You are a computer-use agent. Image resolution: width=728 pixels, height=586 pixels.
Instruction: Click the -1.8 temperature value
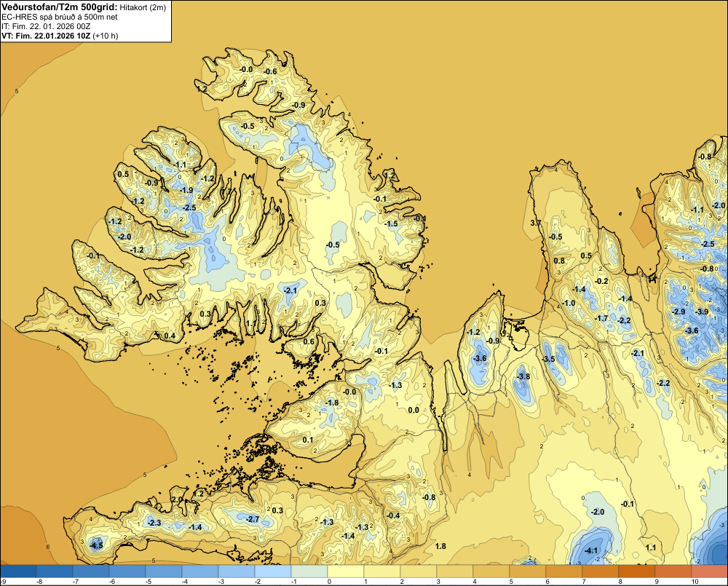tap(333, 403)
